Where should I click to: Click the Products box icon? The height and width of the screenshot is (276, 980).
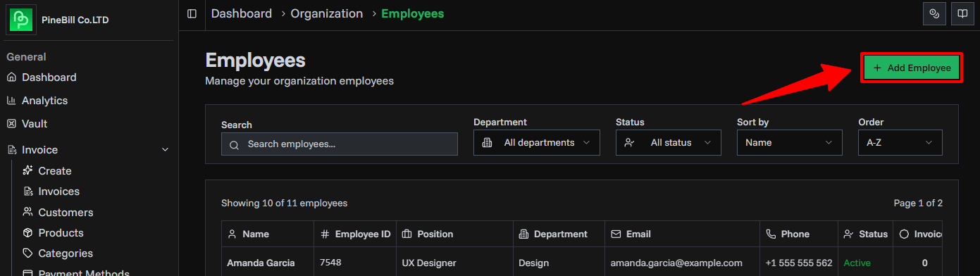coord(28,232)
